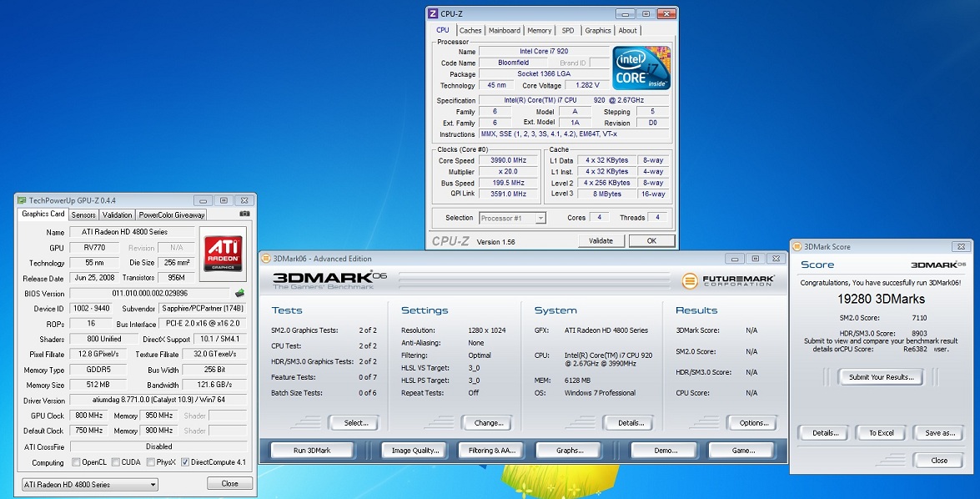Open the Validation tab in GPU-Z
The height and width of the screenshot is (499, 980).
tap(118, 214)
